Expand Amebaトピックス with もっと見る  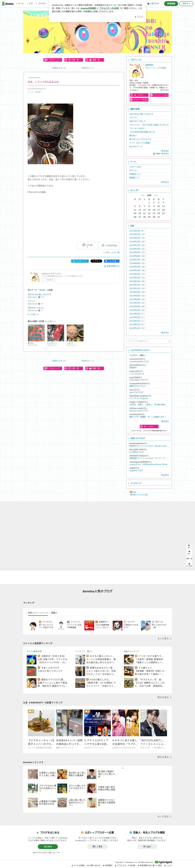tap(164, 816)
